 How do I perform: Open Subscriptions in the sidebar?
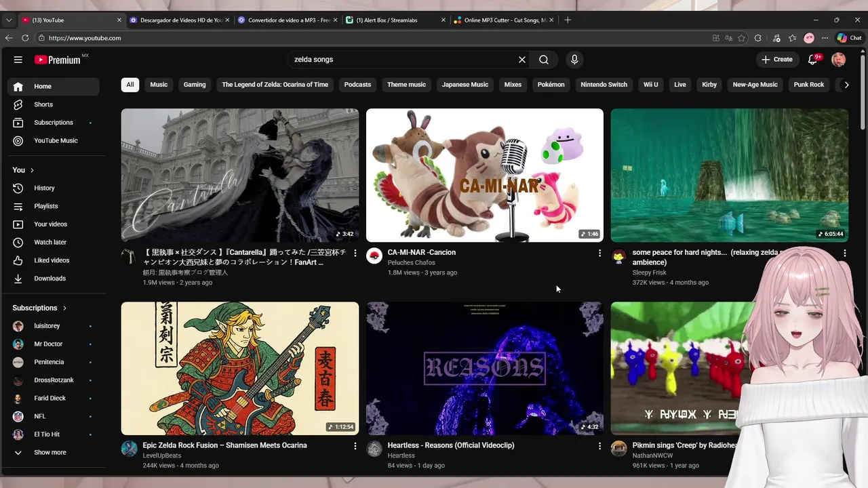tap(53, 123)
